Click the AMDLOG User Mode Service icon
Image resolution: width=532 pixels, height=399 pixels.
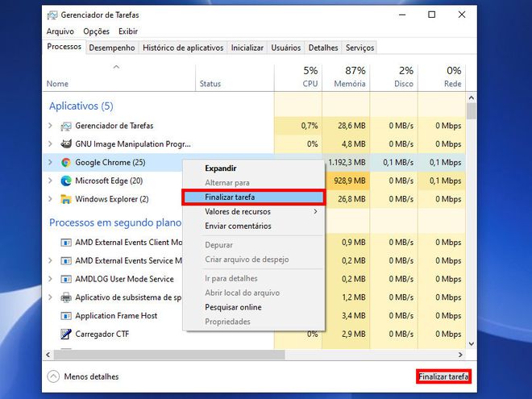click(x=66, y=279)
